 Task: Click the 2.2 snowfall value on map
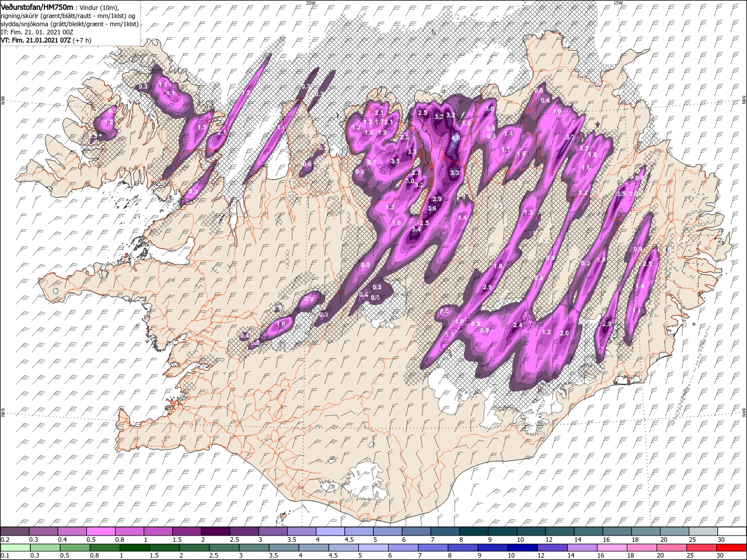tap(404, 138)
